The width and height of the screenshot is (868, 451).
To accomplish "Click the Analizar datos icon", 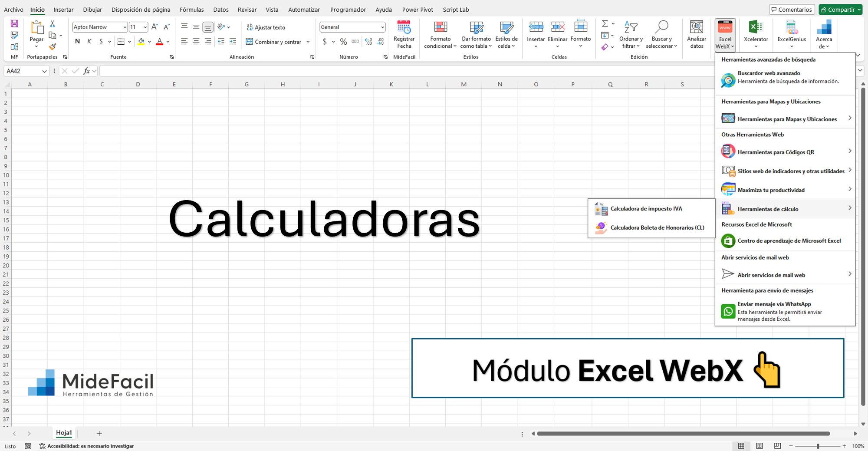I will (x=697, y=27).
